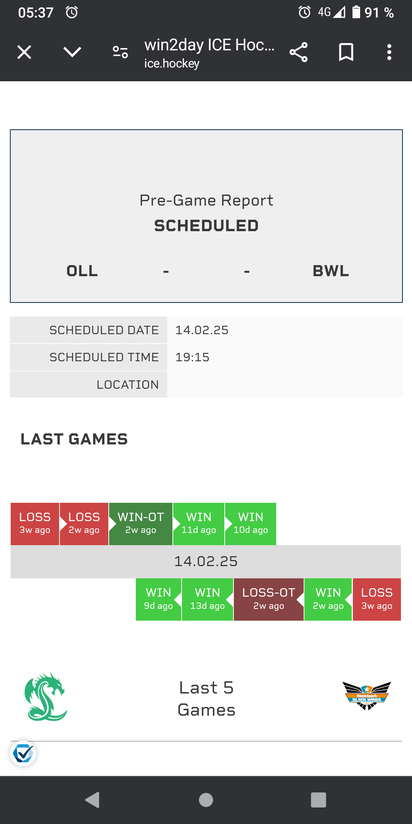Open OLL's WIN from 10d ago

251,523
